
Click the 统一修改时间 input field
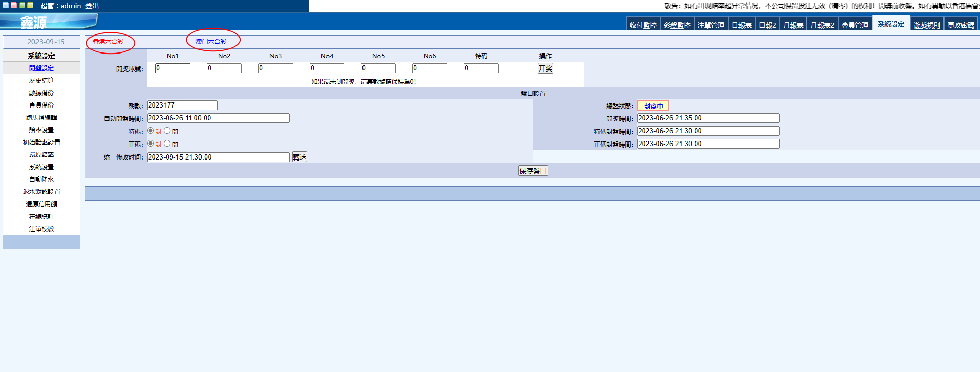coord(219,157)
